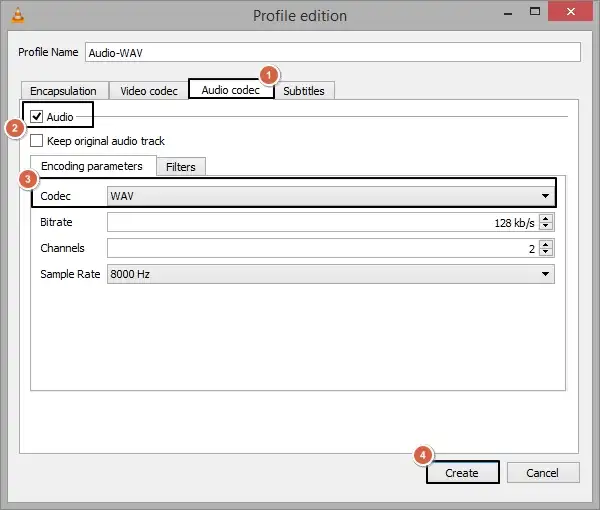Uncheck the Audio checkbox
Screen dimensions: 600x510
click(37, 116)
